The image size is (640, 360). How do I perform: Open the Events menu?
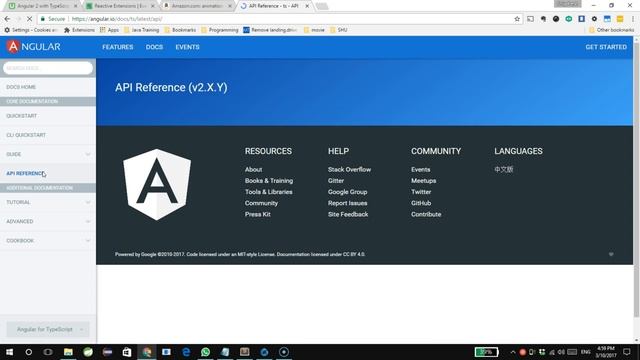point(187,47)
